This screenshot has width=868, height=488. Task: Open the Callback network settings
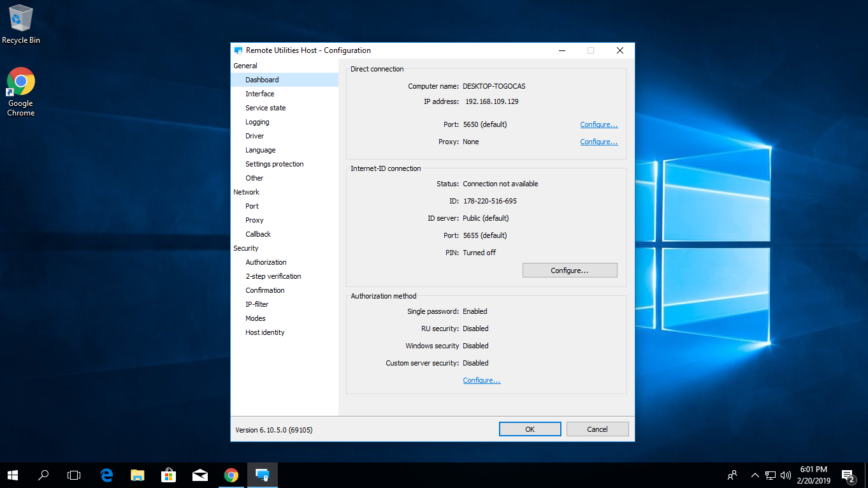tap(258, 234)
